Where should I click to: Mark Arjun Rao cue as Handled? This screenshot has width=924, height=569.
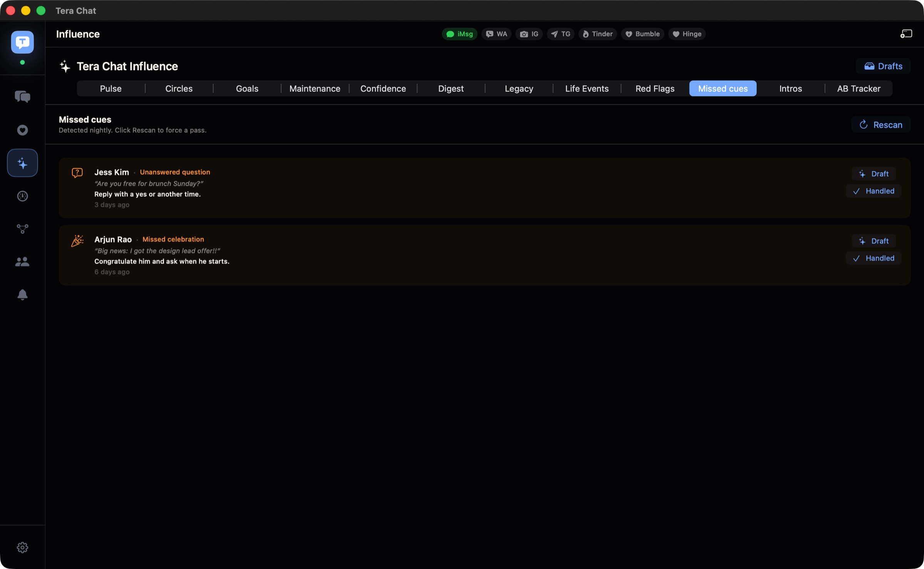[874, 259]
